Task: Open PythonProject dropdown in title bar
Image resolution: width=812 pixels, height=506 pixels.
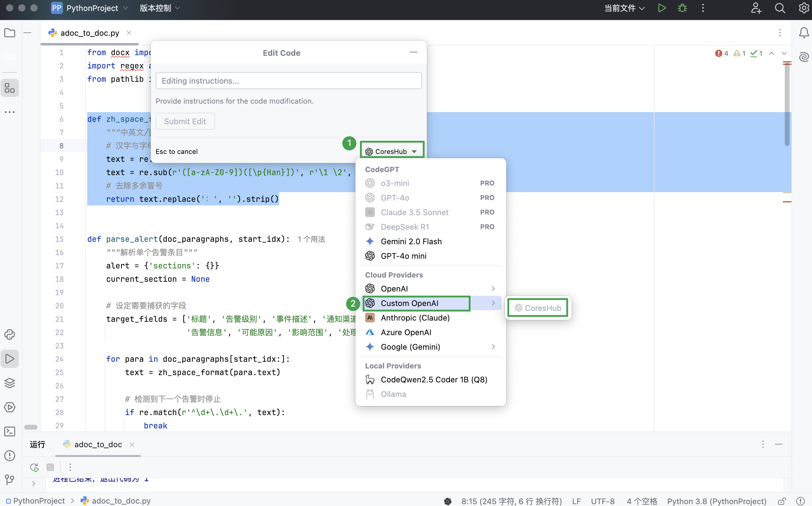Action: 90,8
